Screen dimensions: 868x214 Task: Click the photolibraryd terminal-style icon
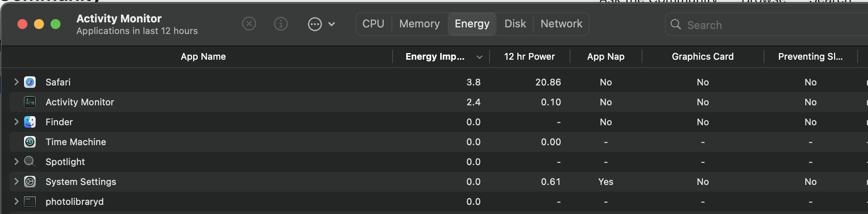(30, 202)
